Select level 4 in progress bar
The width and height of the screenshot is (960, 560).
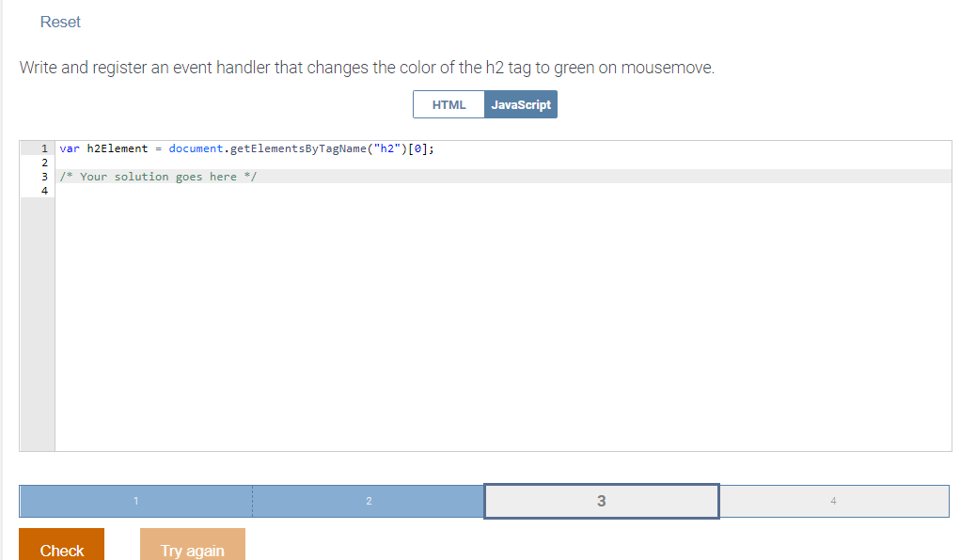pyautogui.click(x=834, y=501)
